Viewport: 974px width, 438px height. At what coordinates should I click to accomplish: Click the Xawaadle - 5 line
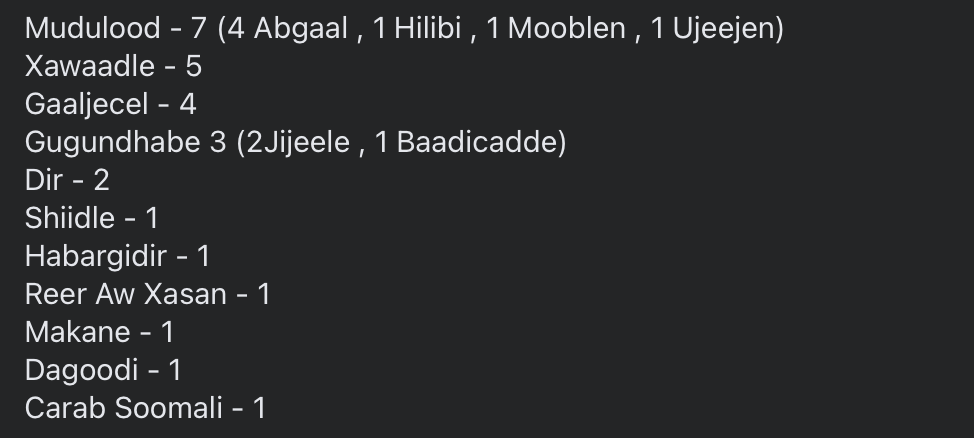[113, 66]
